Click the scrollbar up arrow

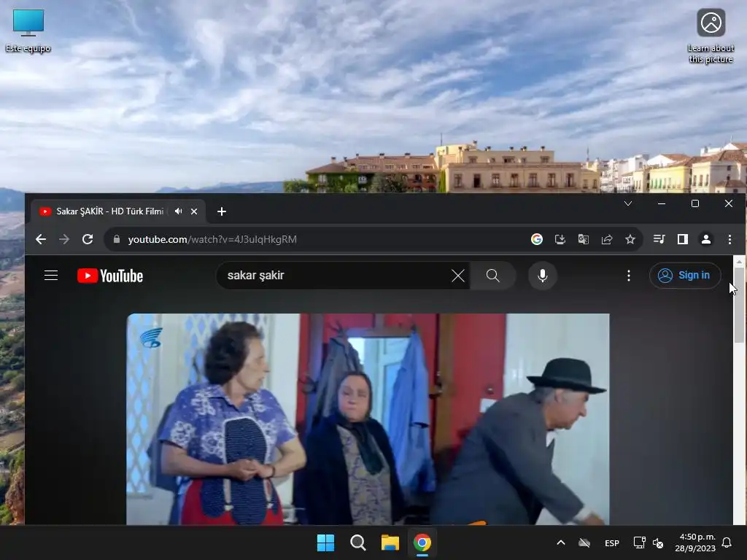tap(739, 262)
